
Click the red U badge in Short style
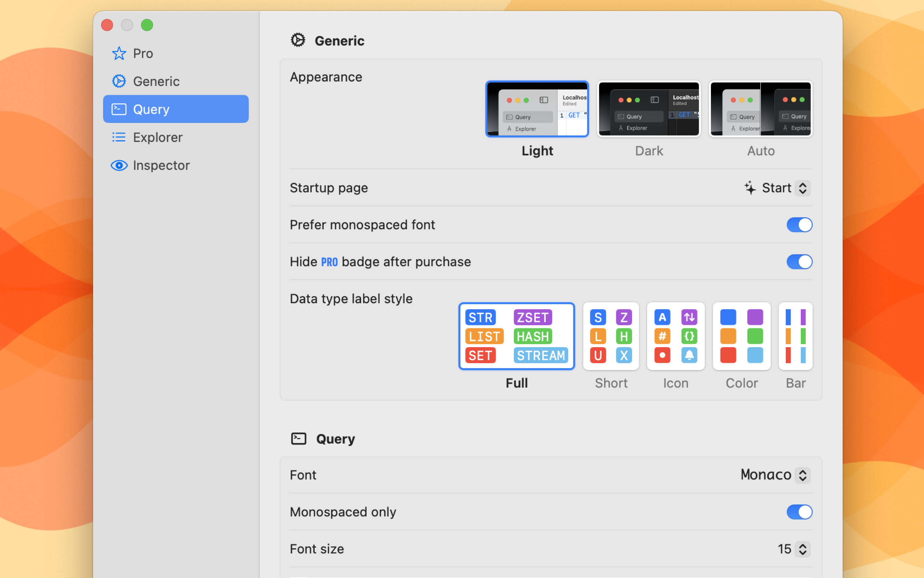tap(598, 355)
